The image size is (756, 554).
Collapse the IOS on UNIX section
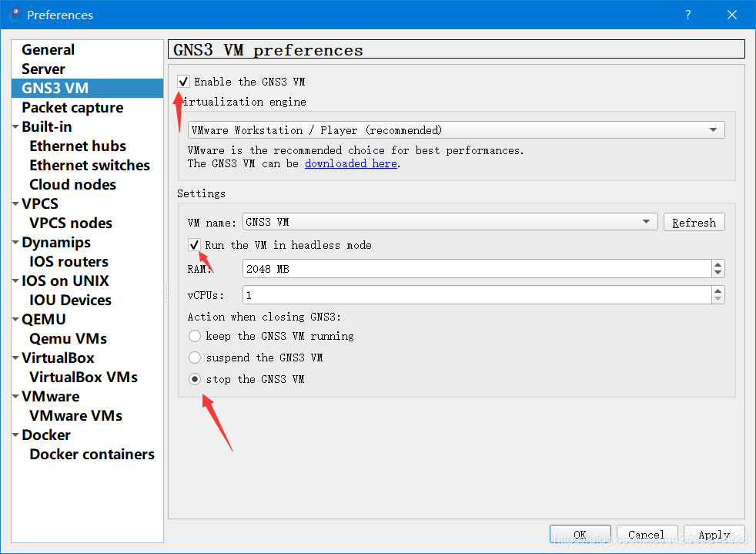pyautogui.click(x=15, y=281)
